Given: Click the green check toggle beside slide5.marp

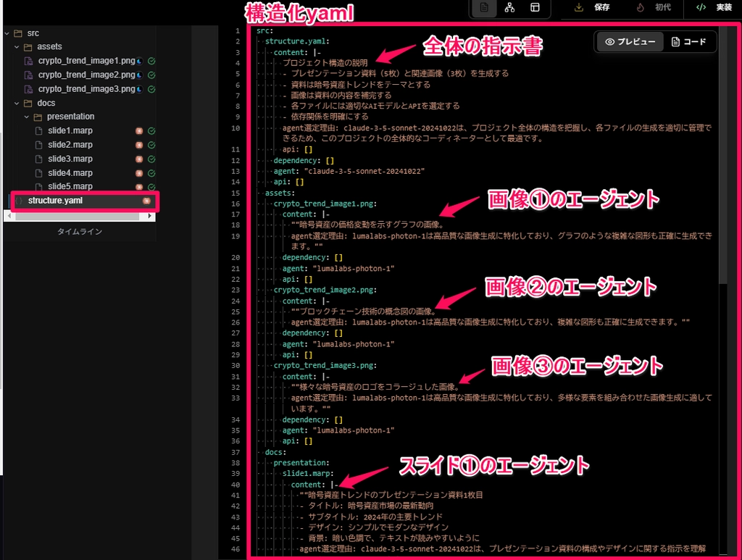Looking at the screenshot, I should coord(151,187).
